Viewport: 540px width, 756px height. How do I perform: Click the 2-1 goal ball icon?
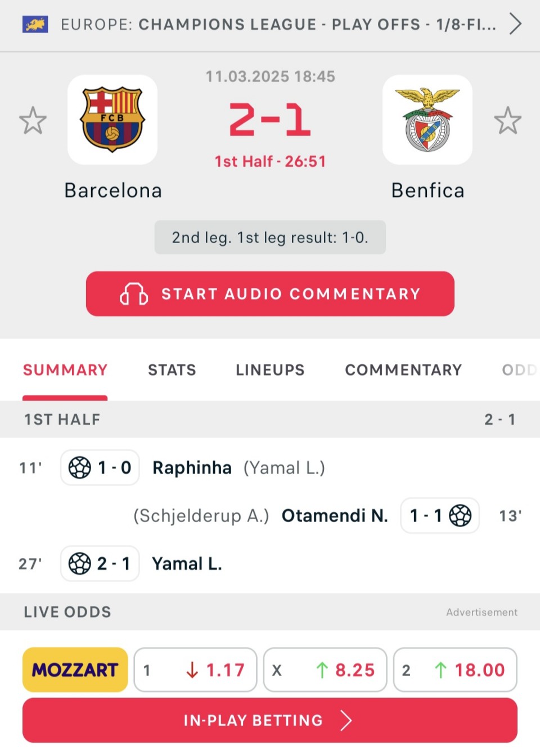(x=80, y=563)
